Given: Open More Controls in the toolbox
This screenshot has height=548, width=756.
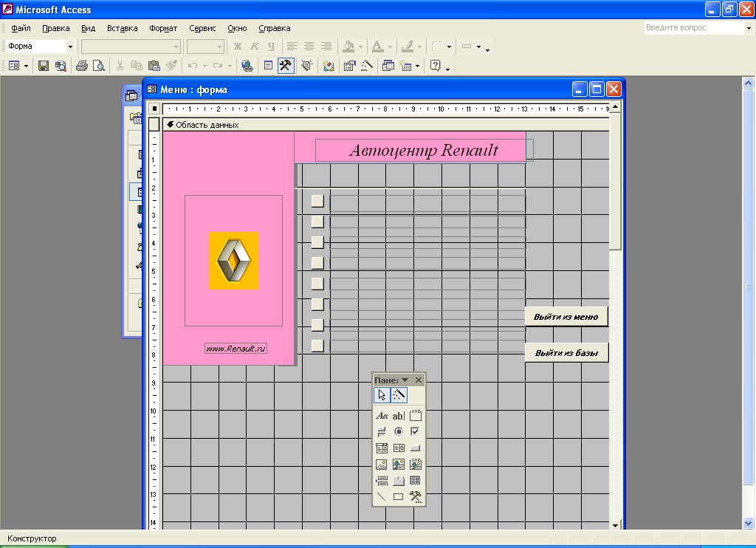Looking at the screenshot, I should click(415, 497).
